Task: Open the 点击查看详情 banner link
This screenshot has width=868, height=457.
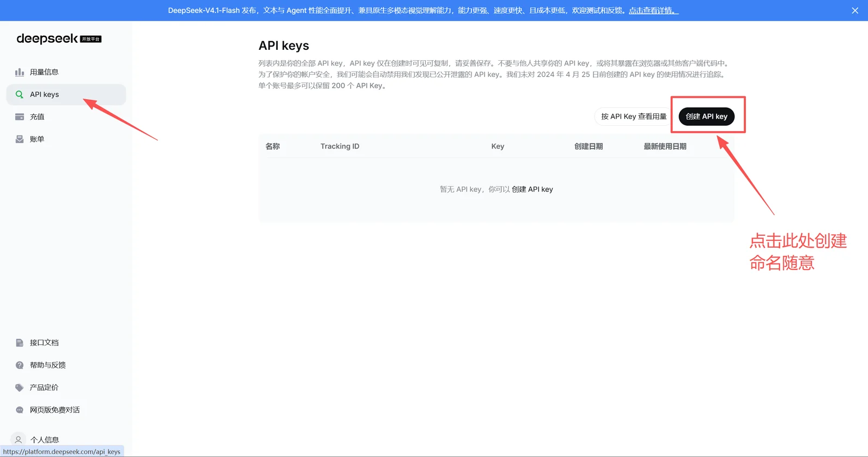Action: click(x=654, y=10)
